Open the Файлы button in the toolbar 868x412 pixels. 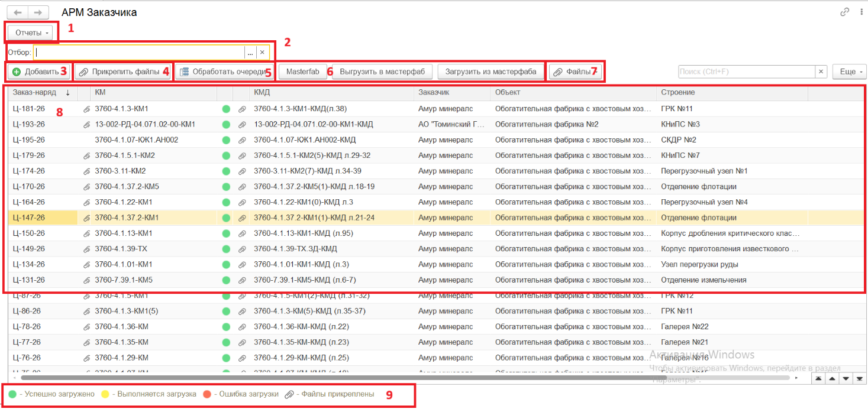pos(575,72)
